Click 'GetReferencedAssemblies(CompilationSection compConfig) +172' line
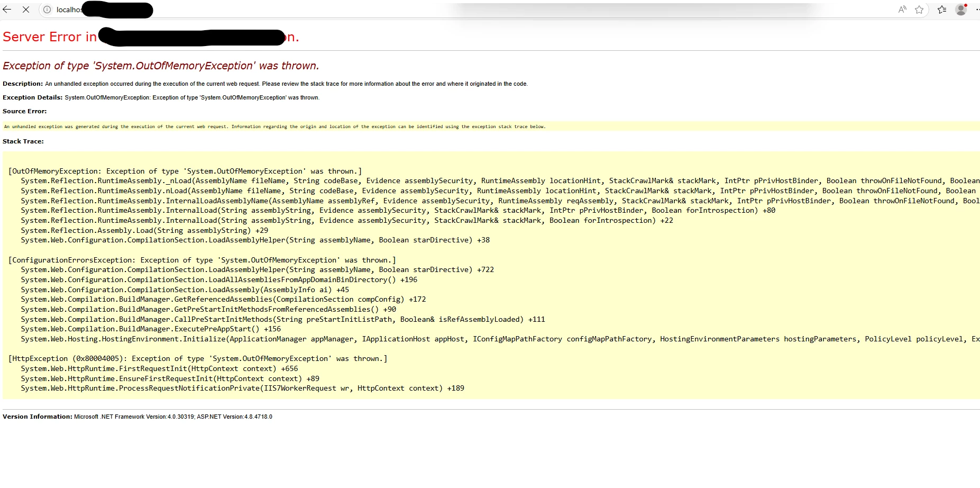Viewport: 980px width, 488px height. pyautogui.click(x=223, y=300)
